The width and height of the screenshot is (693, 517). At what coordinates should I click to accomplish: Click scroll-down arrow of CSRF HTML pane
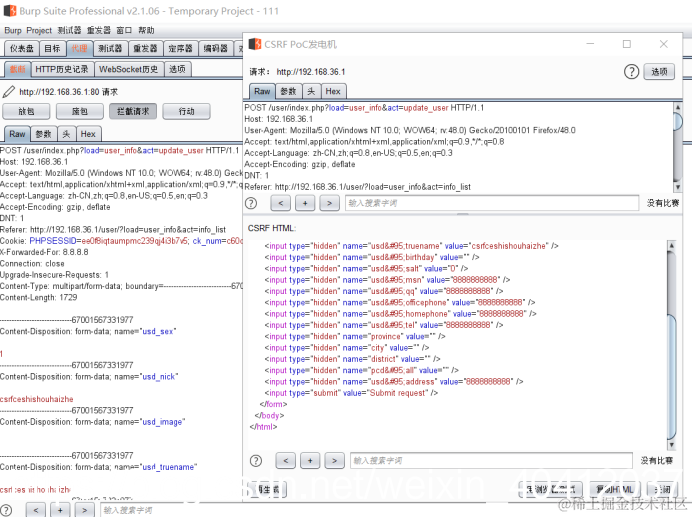(x=671, y=445)
